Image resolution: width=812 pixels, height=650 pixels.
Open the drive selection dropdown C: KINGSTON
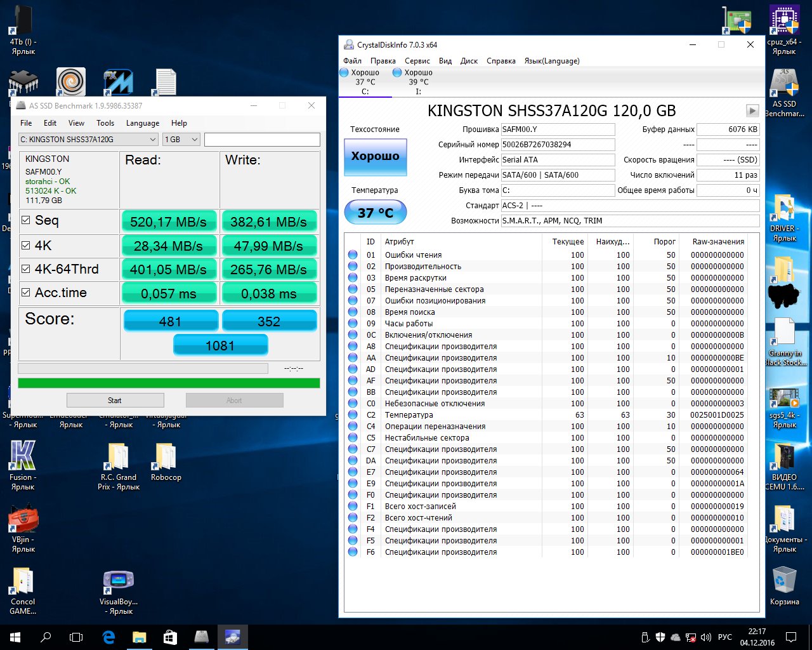point(88,140)
